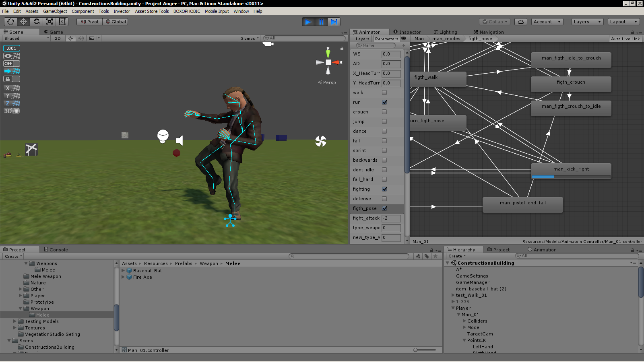Image resolution: width=644 pixels, height=362 pixels.
Task: Open the Layout dropdown
Action: [623, 22]
